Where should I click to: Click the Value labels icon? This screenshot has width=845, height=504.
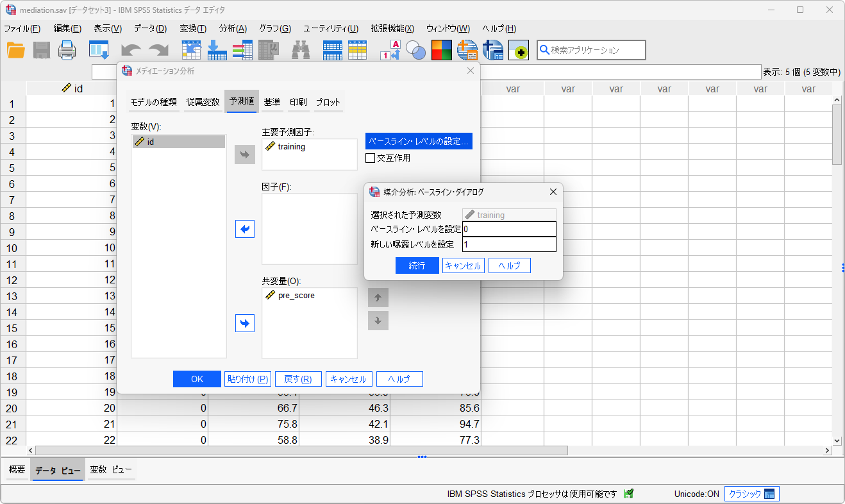[390, 50]
